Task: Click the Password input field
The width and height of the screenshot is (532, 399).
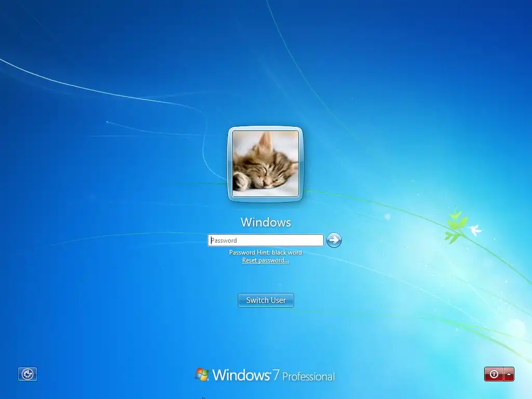Action: click(x=265, y=240)
